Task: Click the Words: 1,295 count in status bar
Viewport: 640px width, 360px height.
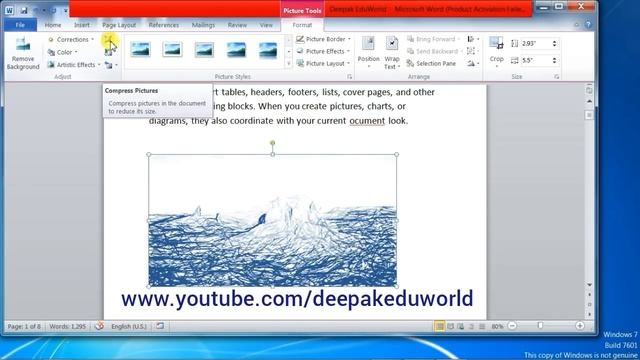Action: 68,327
